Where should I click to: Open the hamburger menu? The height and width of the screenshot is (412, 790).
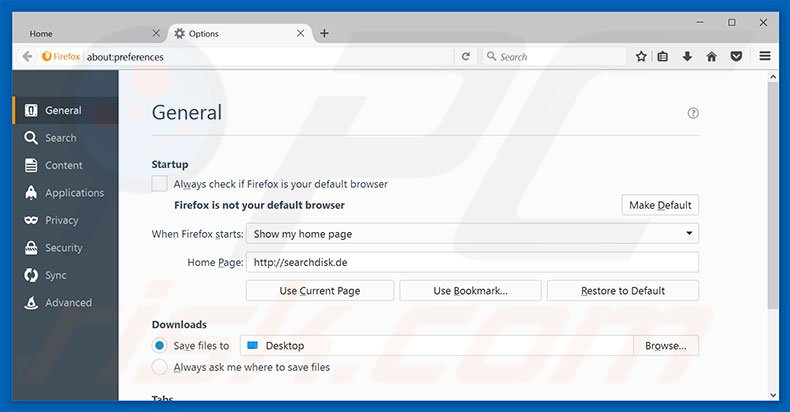point(765,56)
